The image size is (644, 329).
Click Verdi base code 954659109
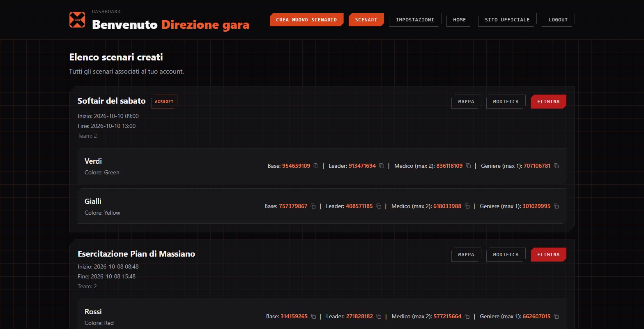pyautogui.click(x=296, y=166)
